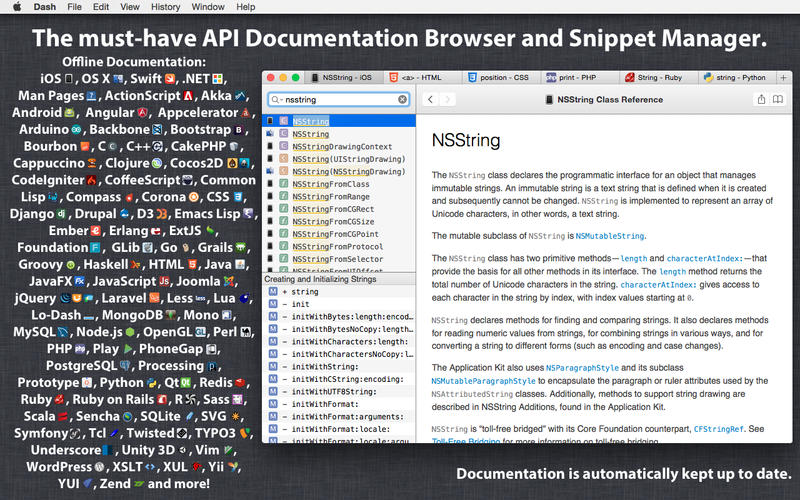Open the History menu
Viewport: 800px width, 500px height.
pos(165,7)
